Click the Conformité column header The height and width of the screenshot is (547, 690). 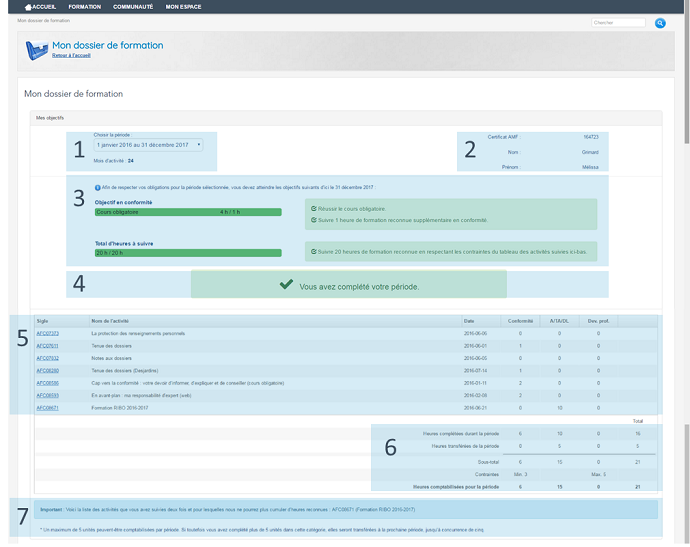click(x=520, y=321)
